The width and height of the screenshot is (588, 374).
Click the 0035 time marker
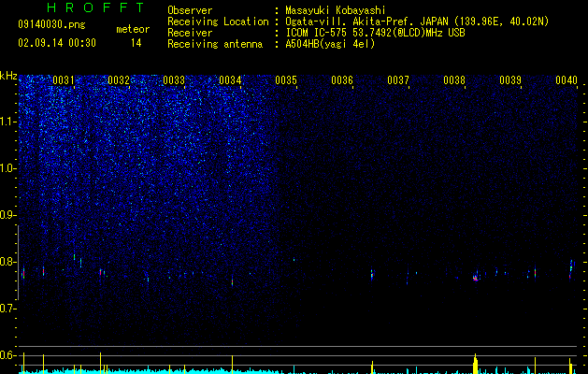click(x=286, y=80)
